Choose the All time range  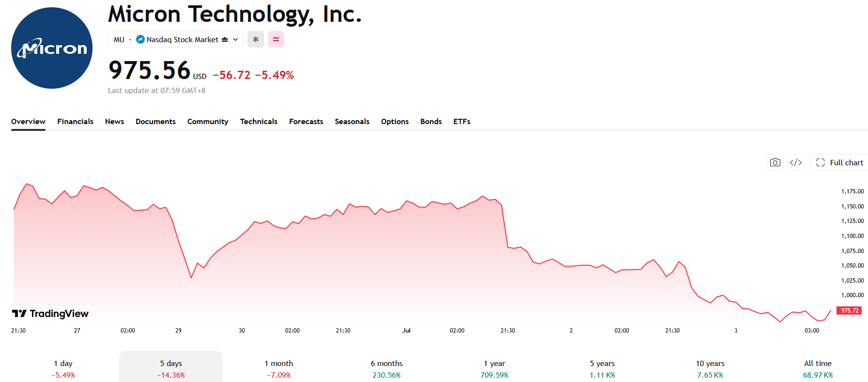(x=818, y=368)
